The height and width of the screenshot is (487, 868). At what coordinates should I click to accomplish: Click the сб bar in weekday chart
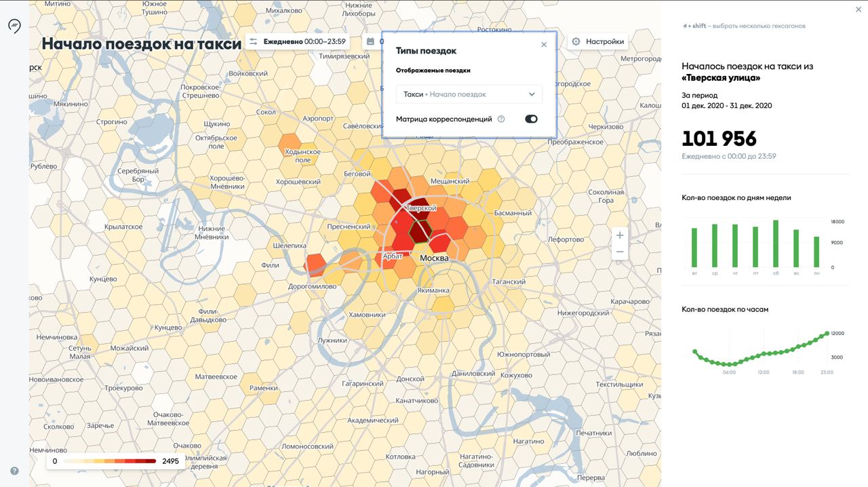[776, 243]
